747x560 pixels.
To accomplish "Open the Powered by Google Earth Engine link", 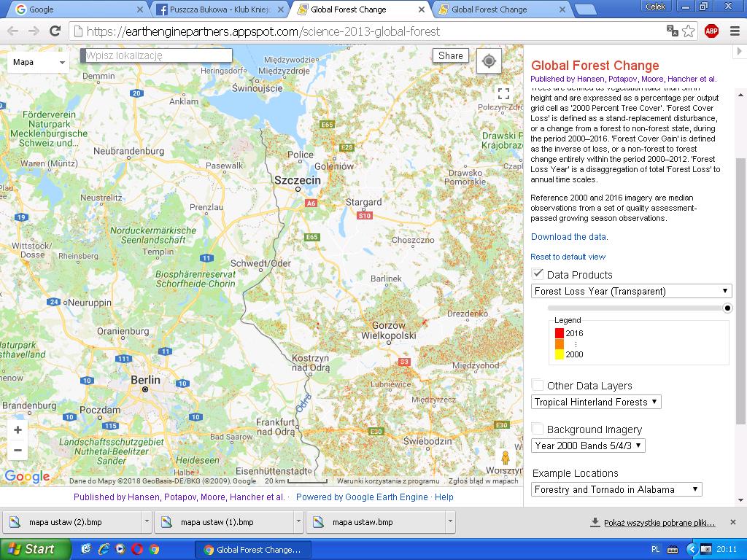I will 362,497.
